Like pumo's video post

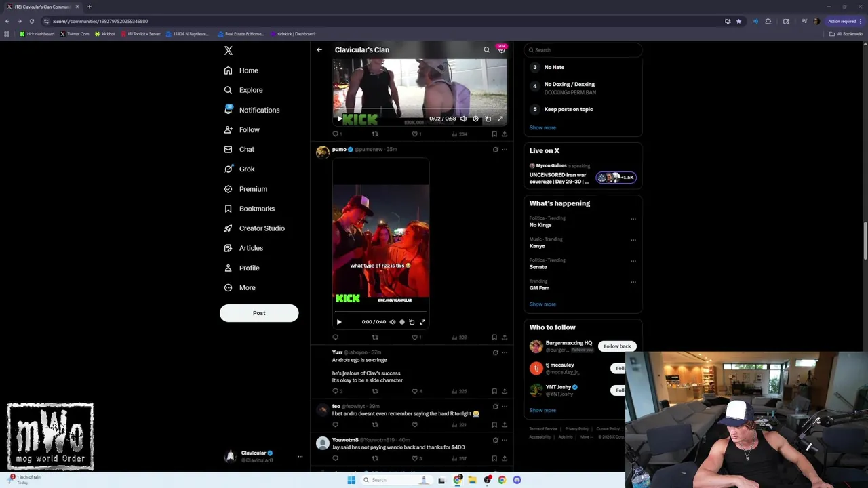click(415, 337)
